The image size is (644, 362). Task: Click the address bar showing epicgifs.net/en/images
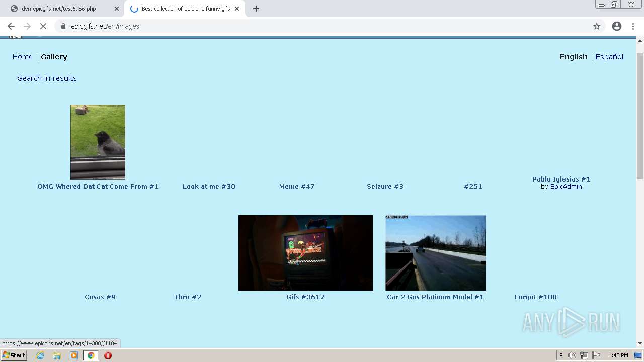pos(322,26)
